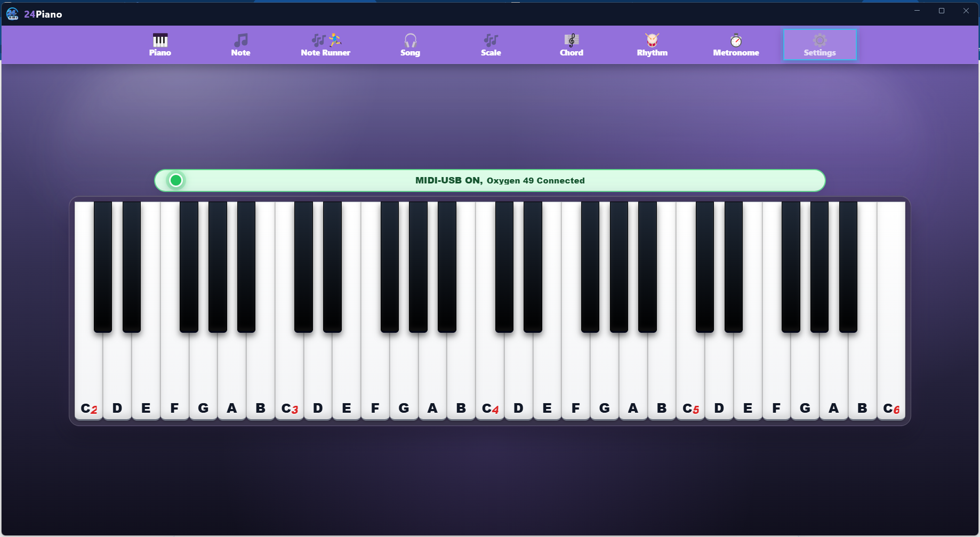The height and width of the screenshot is (537, 980).
Task: Play the black F#2 key
Action: coord(189,267)
